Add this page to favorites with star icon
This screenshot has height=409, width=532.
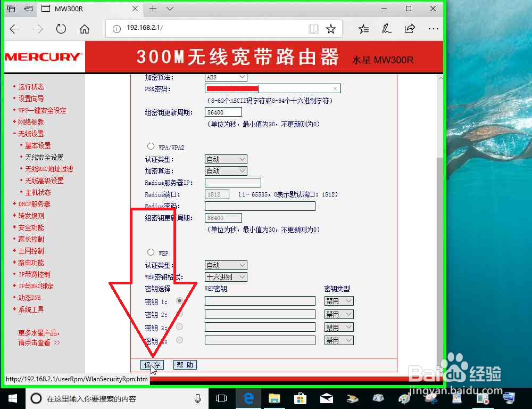tap(331, 29)
